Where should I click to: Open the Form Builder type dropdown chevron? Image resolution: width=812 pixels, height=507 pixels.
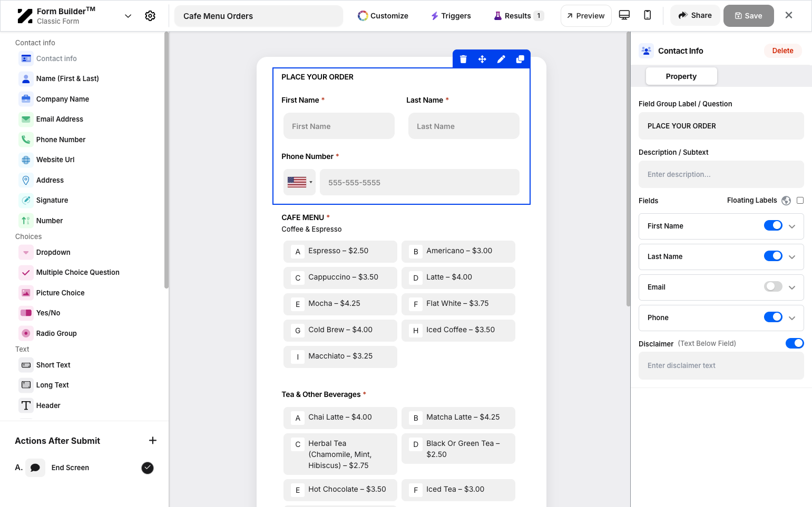point(128,16)
